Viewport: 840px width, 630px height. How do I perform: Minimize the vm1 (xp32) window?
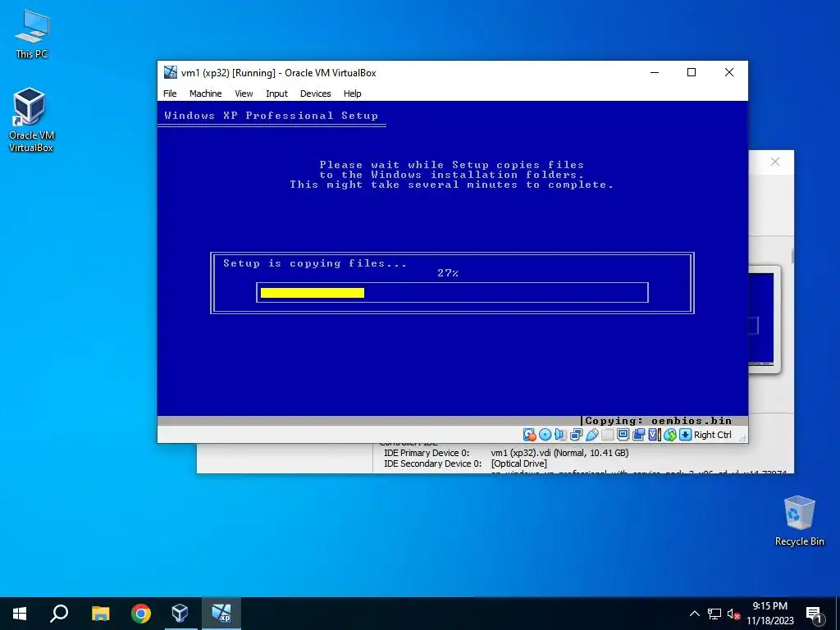point(654,72)
